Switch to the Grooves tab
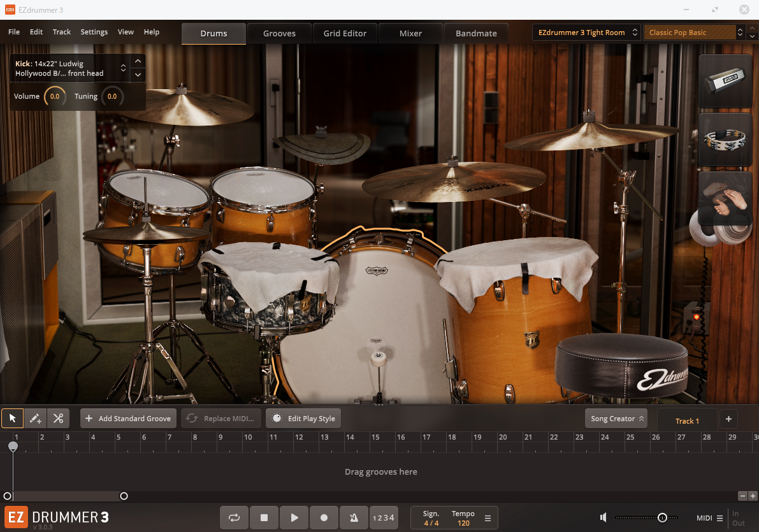The image size is (759, 532). pos(279,33)
